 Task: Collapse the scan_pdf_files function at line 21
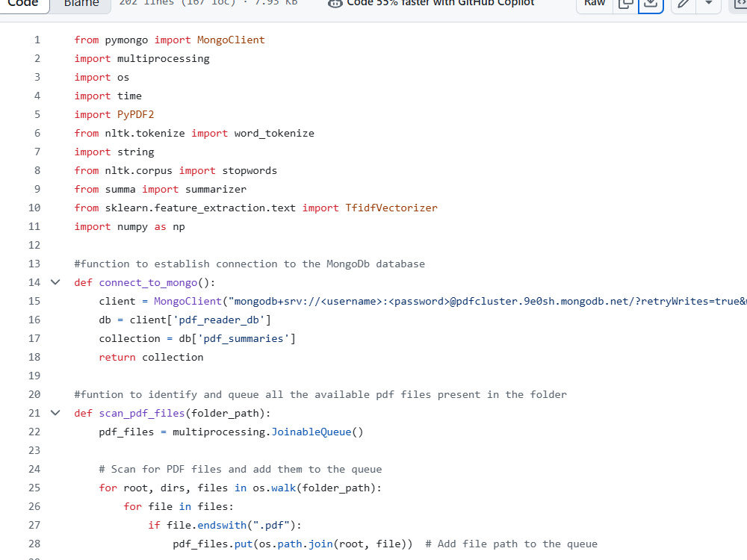[x=55, y=413]
